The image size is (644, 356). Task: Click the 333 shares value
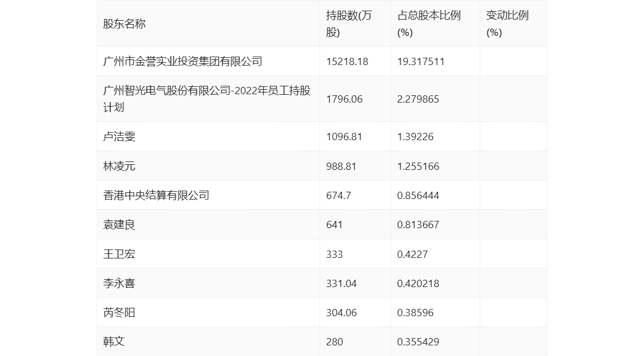pyautogui.click(x=334, y=254)
